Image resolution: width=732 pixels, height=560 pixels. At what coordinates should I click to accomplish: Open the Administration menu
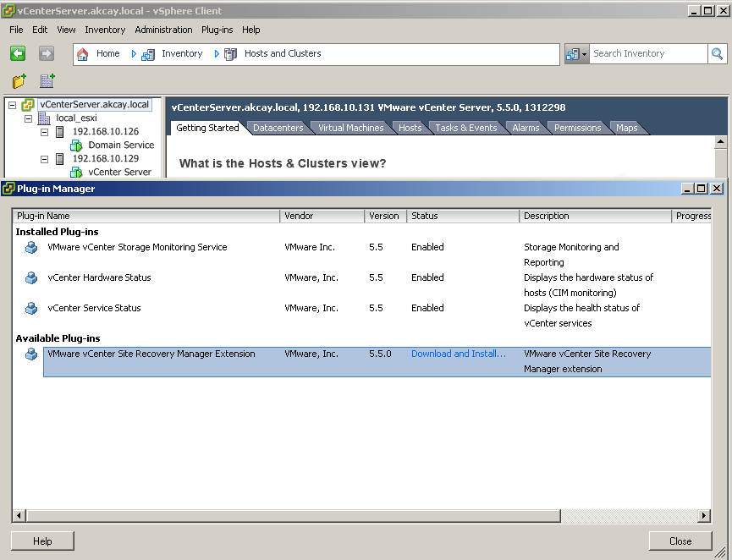pos(163,30)
